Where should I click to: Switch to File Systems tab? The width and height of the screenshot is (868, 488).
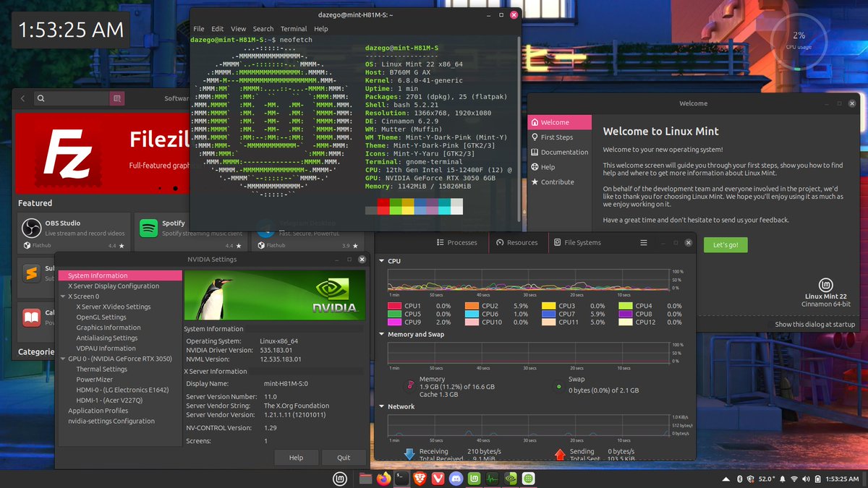(577, 243)
